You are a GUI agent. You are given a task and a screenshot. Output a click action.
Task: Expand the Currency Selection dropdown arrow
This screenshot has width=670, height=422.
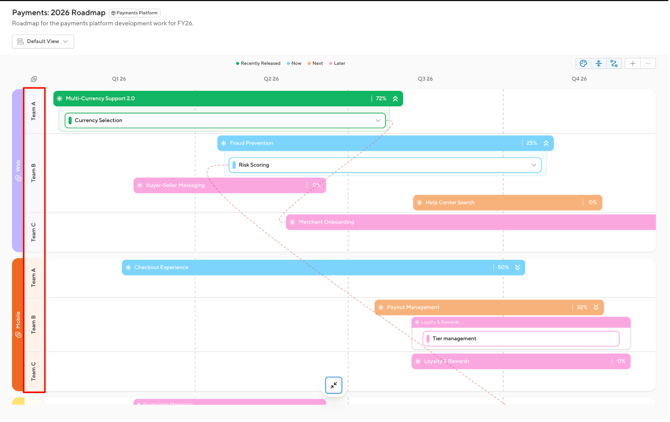378,121
